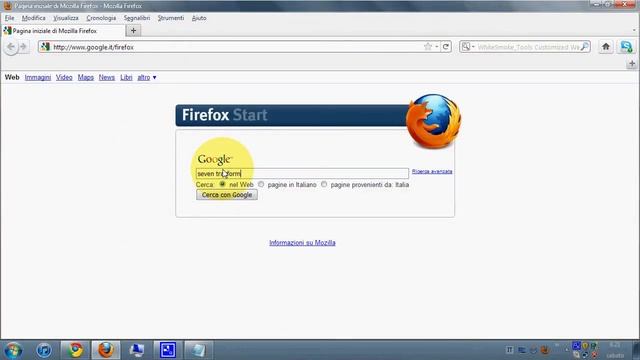640x360 pixels.
Task: Open the Modifica menu
Action: tap(33, 18)
